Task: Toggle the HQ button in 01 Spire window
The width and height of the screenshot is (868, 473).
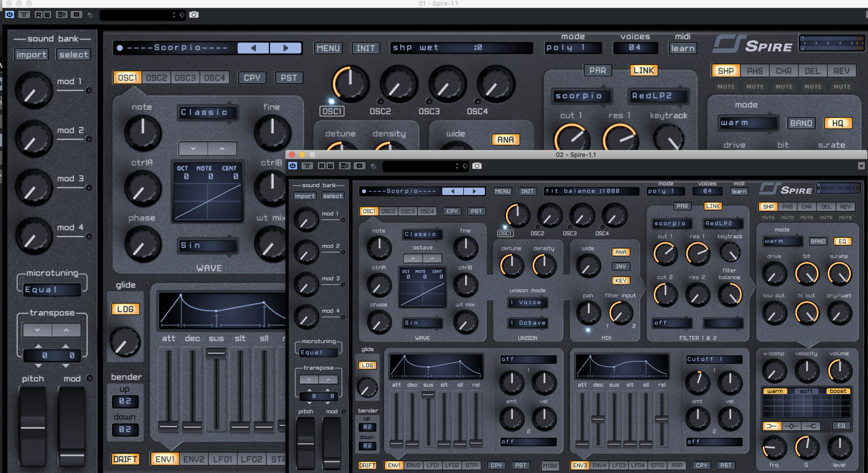Action: point(837,123)
